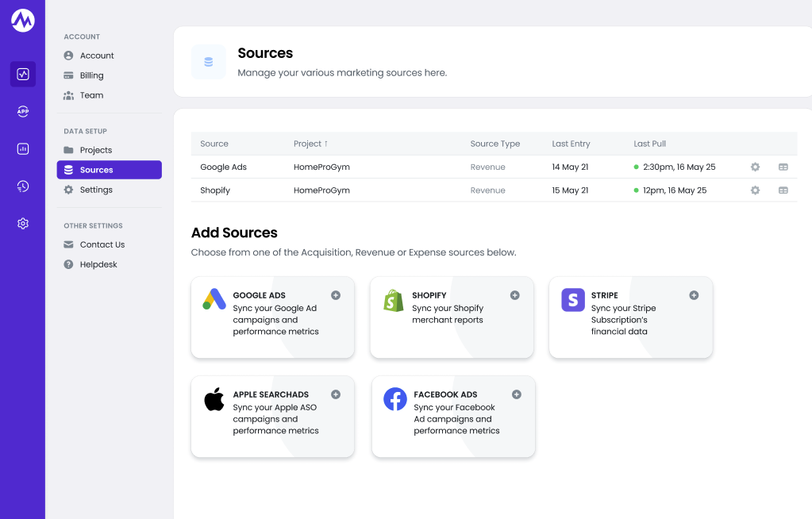812x519 pixels.
Task: Open the Contact Us link
Action: [110, 244]
